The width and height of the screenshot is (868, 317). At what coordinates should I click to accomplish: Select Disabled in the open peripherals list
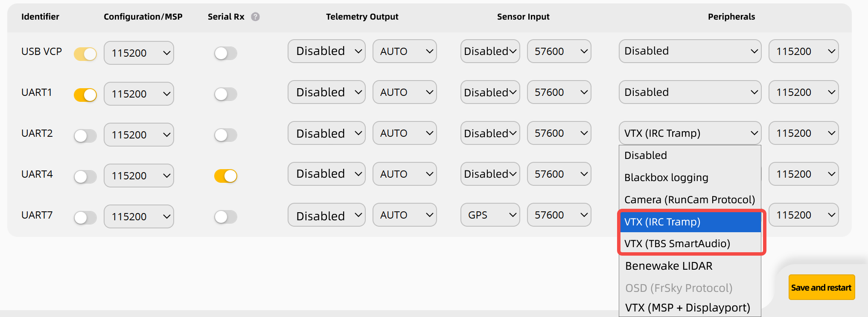point(646,156)
